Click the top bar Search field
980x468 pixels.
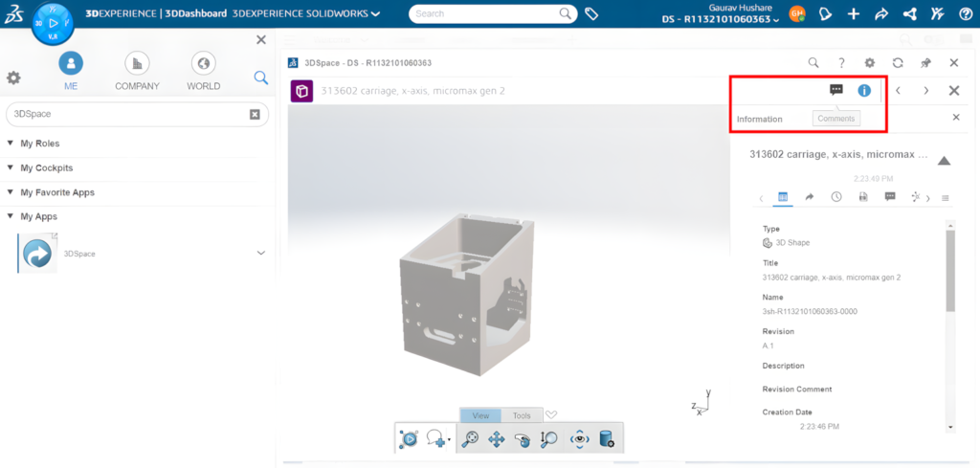pos(492,13)
